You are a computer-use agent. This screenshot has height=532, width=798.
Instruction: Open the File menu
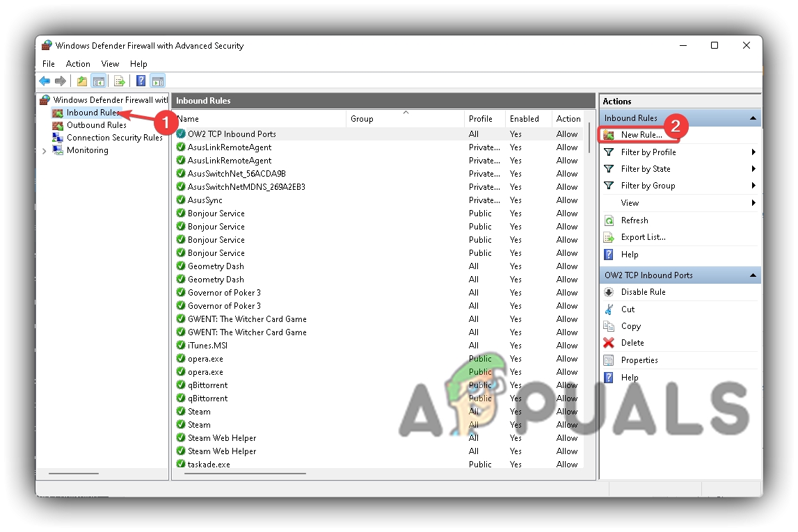pyautogui.click(x=48, y=63)
